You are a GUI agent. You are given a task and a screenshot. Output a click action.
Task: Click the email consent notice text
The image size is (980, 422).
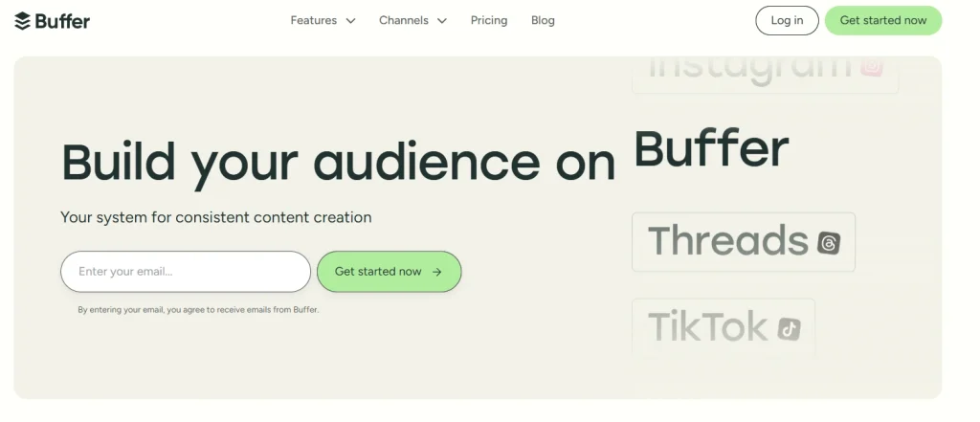tap(198, 309)
